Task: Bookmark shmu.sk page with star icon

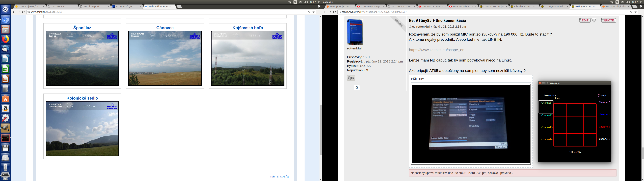Action: (x=313, y=12)
